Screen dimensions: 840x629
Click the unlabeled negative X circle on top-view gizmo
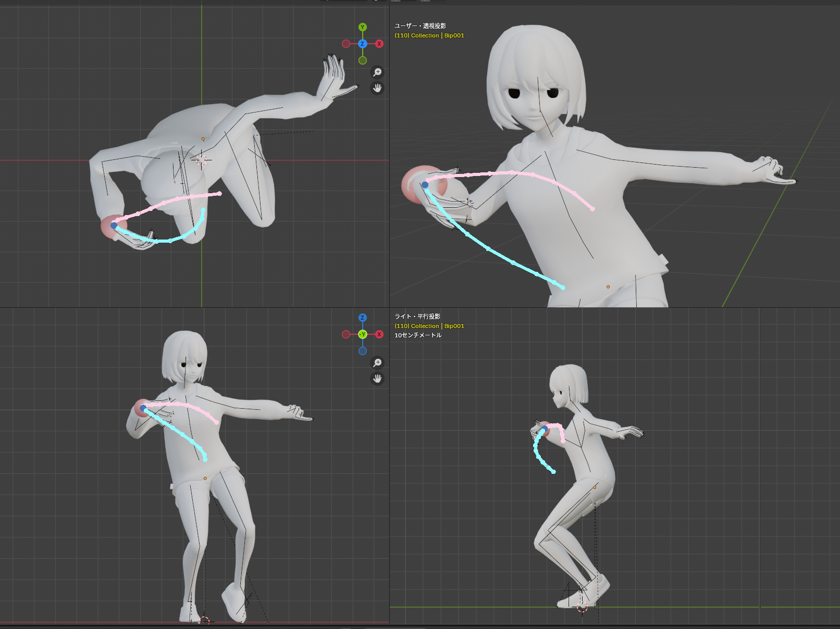[x=346, y=44]
